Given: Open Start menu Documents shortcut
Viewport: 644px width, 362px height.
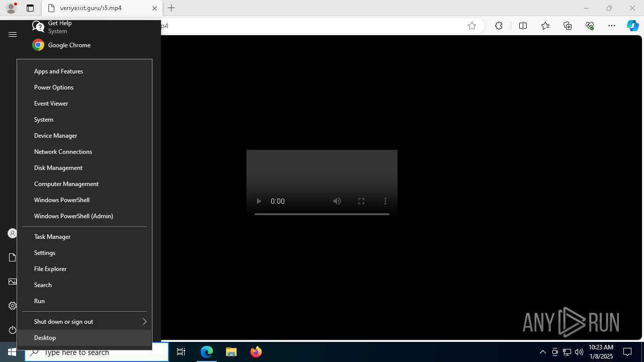Looking at the screenshot, I should coord(13,257).
